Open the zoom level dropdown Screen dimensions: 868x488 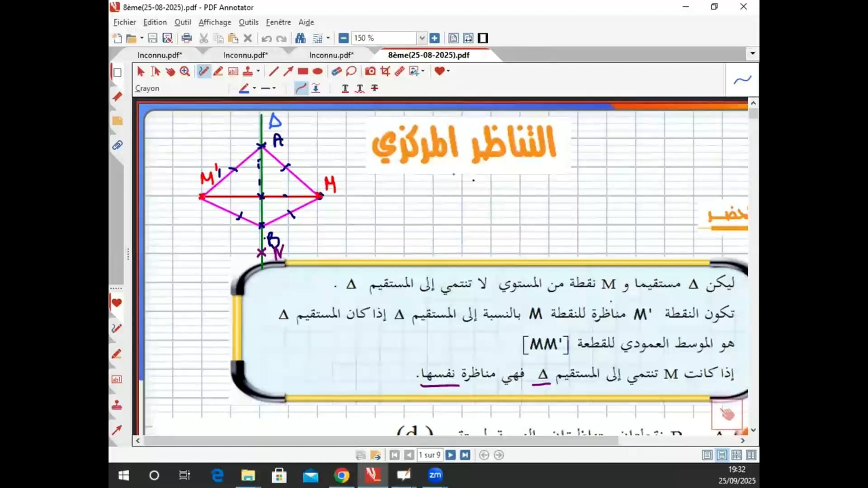421,38
